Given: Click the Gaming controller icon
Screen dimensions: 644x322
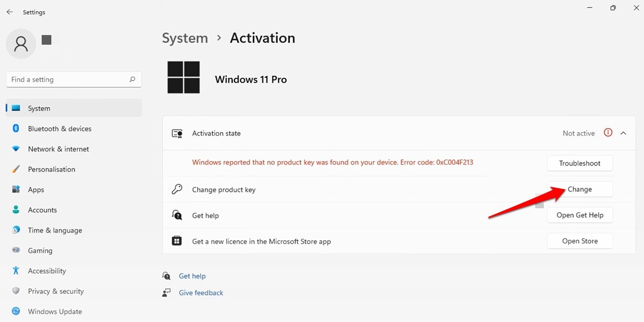Looking at the screenshot, I should (16, 250).
